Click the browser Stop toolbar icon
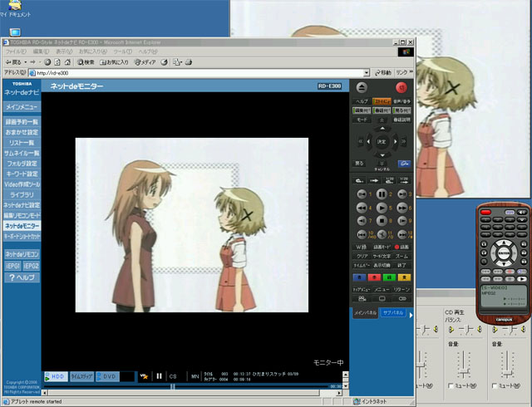This screenshot has height=407, width=532. [x=47, y=62]
